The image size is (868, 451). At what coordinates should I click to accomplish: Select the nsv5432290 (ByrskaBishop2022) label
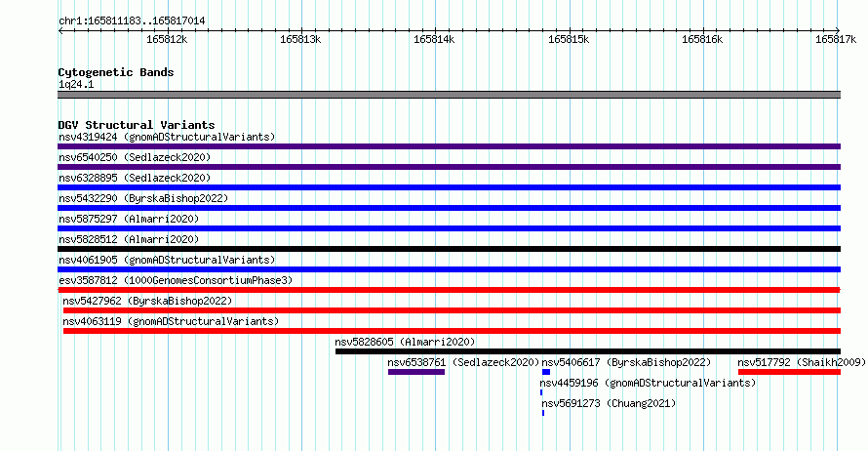click(143, 198)
